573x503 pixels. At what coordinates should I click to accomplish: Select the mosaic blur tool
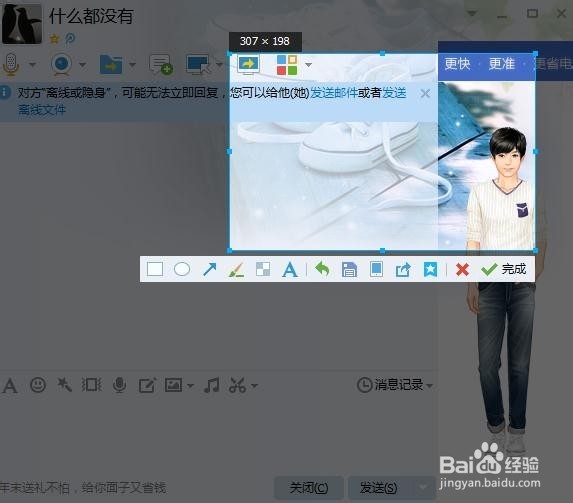tap(263, 269)
